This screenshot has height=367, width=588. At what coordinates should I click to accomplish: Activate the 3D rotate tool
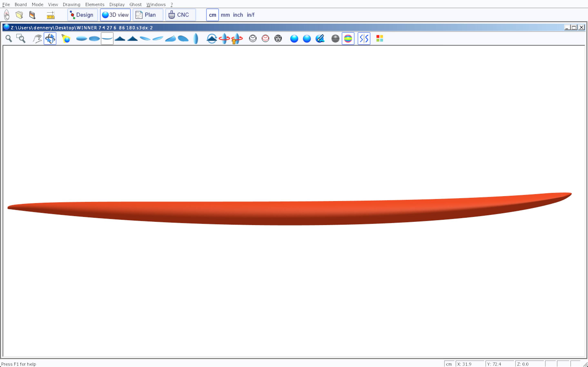pyautogui.click(x=50, y=39)
